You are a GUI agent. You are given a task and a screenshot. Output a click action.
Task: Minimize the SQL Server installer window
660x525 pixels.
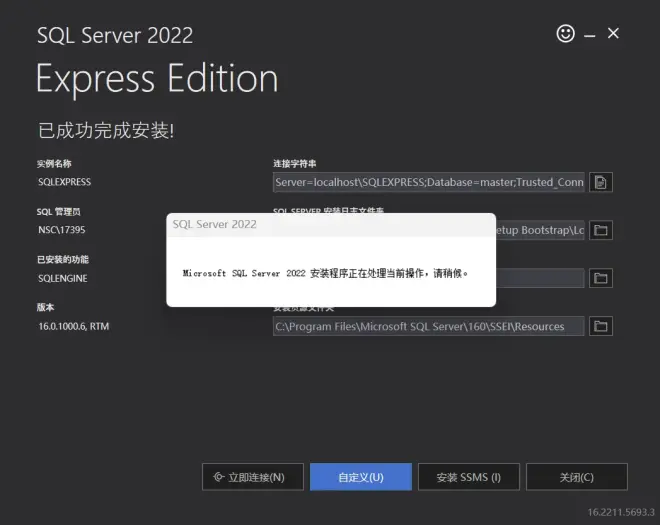(x=590, y=35)
